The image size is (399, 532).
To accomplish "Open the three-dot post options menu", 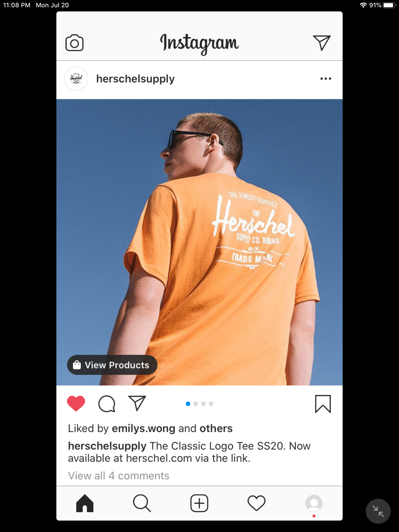I will click(326, 78).
